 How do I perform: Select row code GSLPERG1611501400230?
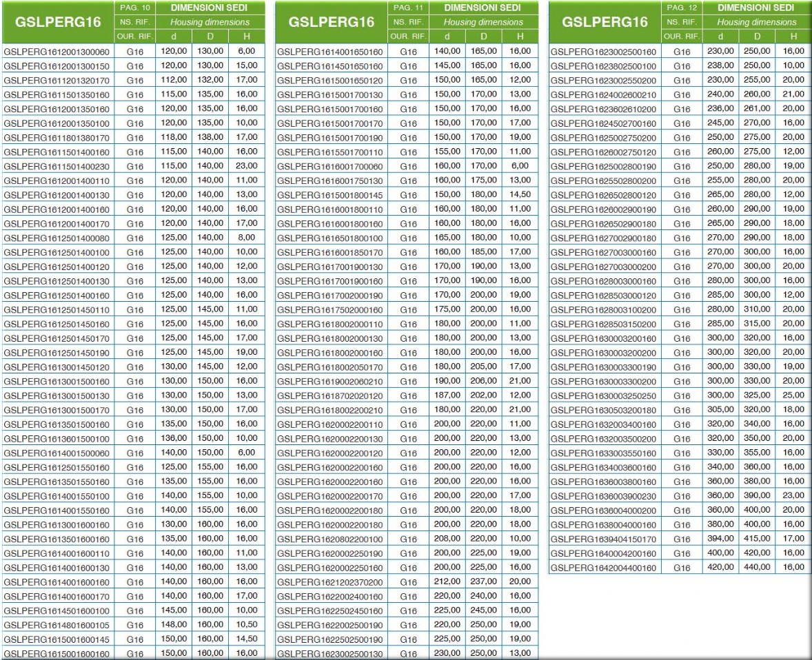[57, 167]
